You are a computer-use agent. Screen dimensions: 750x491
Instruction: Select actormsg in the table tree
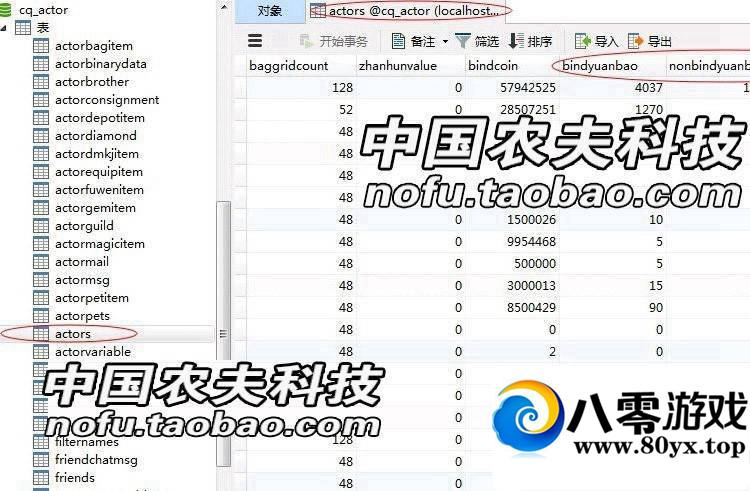click(x=82, y=280)
